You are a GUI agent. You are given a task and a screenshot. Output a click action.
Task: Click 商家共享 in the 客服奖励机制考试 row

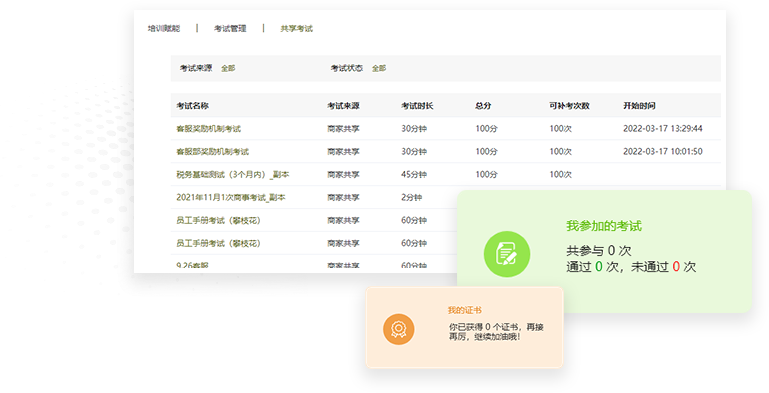coord(343,129)
